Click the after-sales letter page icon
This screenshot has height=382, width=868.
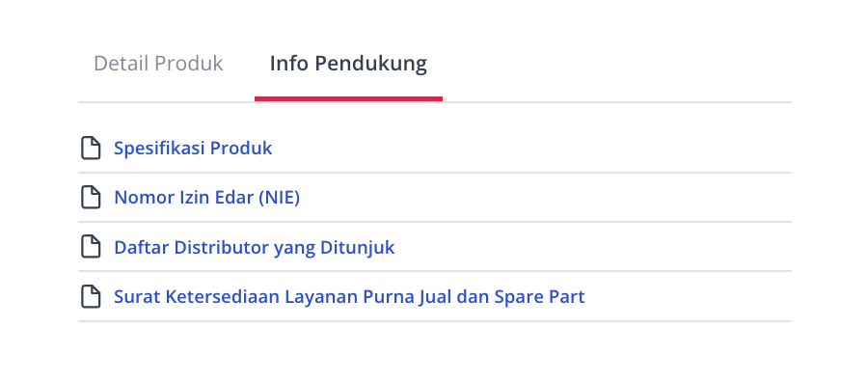91,297
